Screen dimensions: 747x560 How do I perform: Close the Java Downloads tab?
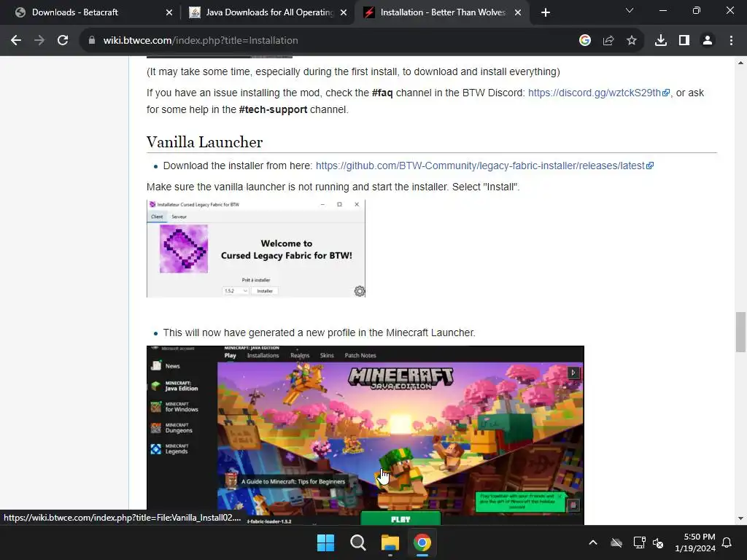pyautogui.click(x=344, y=12)
